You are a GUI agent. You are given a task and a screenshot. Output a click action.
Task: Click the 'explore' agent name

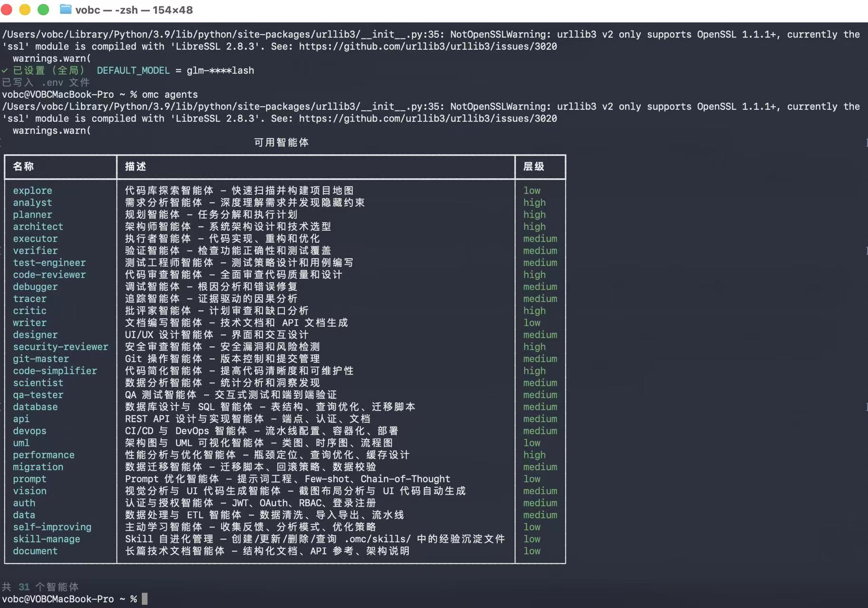32,190
